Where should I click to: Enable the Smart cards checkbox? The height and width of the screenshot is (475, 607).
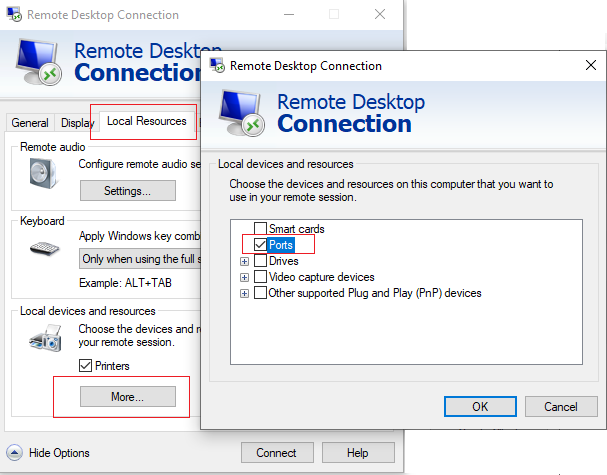point(260,229)
